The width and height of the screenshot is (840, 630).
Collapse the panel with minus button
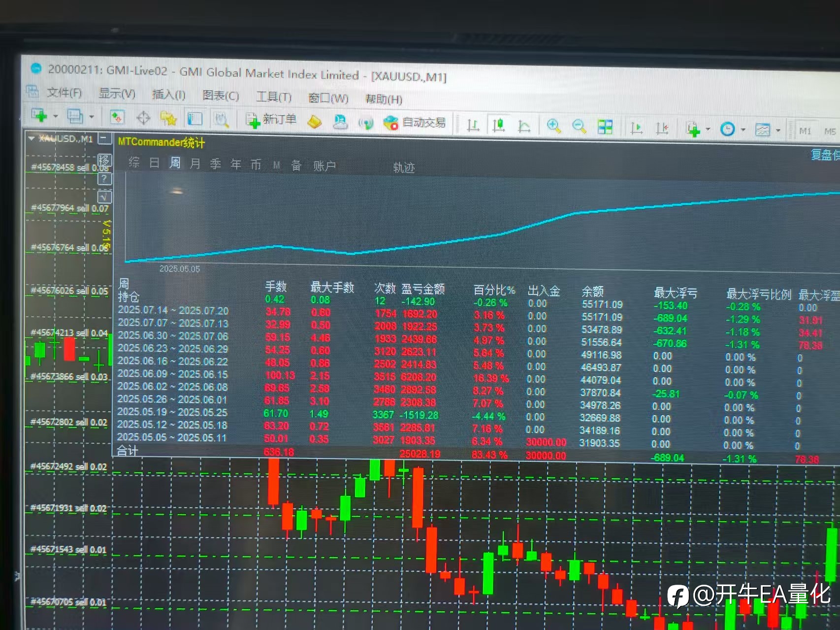coord(105,139)
